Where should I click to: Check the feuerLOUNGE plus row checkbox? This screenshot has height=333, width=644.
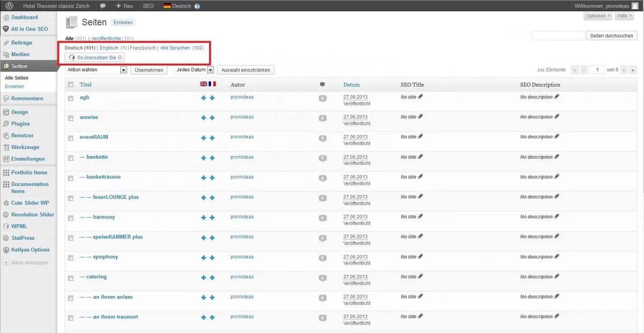tap(71, 198)
